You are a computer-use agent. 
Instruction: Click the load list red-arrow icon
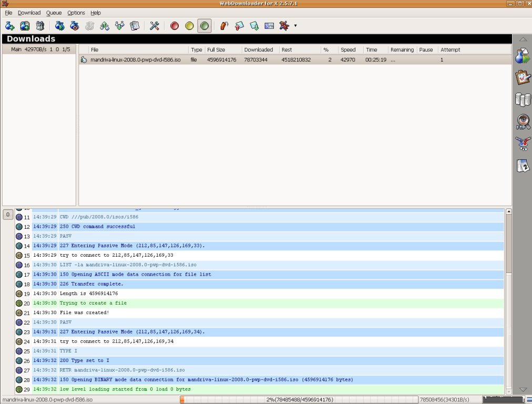239,26
